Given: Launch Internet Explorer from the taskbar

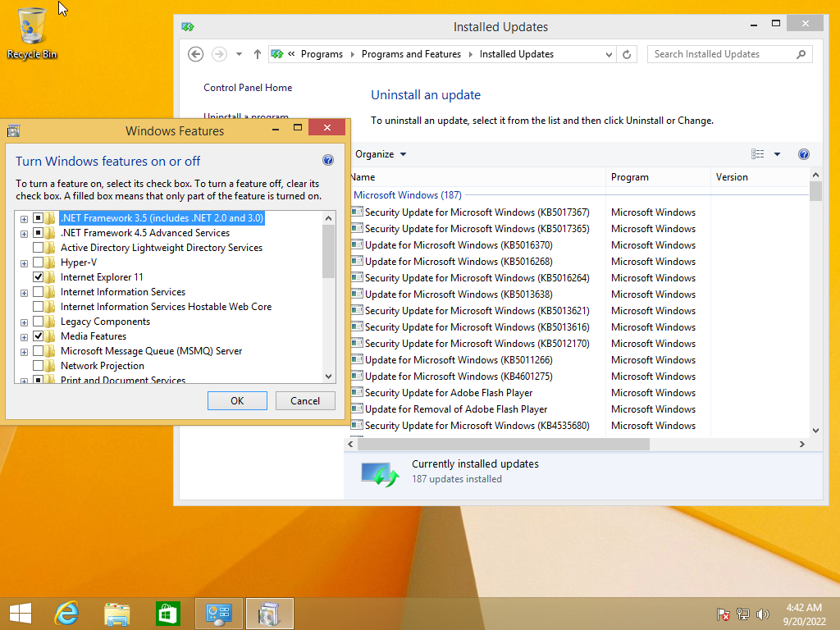Looking at the screenshot, I should tap(67, 614).
